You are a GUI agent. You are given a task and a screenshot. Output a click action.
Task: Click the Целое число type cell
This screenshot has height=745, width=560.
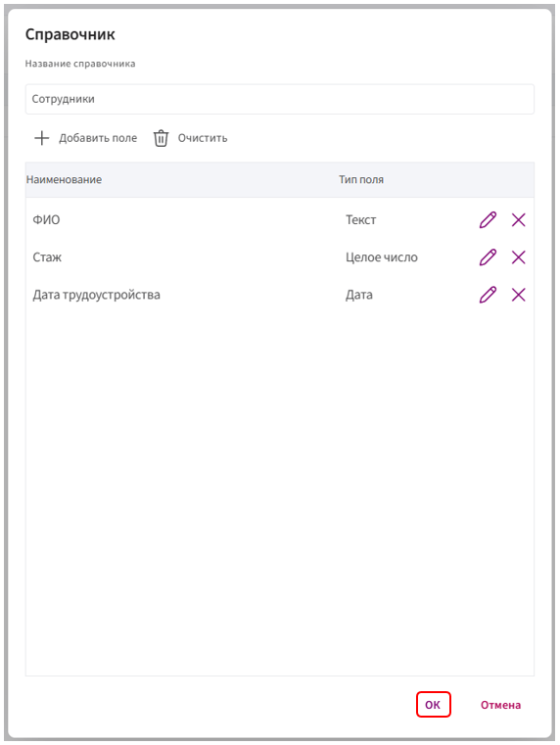pos(382,257)
